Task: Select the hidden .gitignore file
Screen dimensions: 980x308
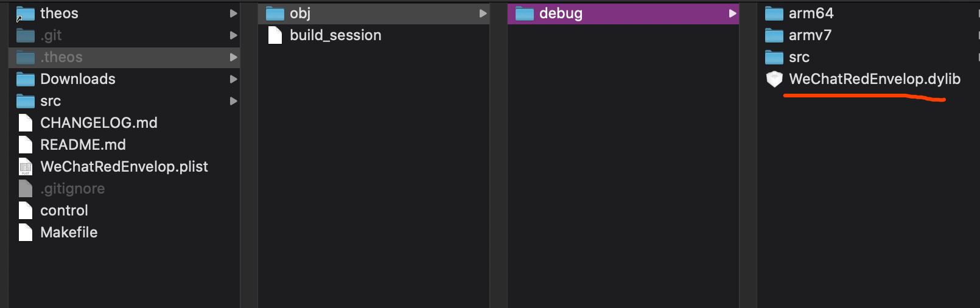Action: coord(72,189)
